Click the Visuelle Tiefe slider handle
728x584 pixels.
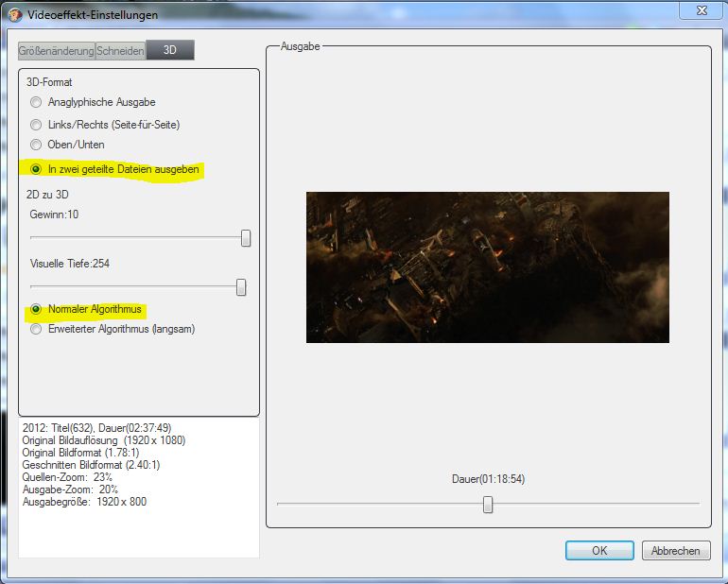[241, 287]
